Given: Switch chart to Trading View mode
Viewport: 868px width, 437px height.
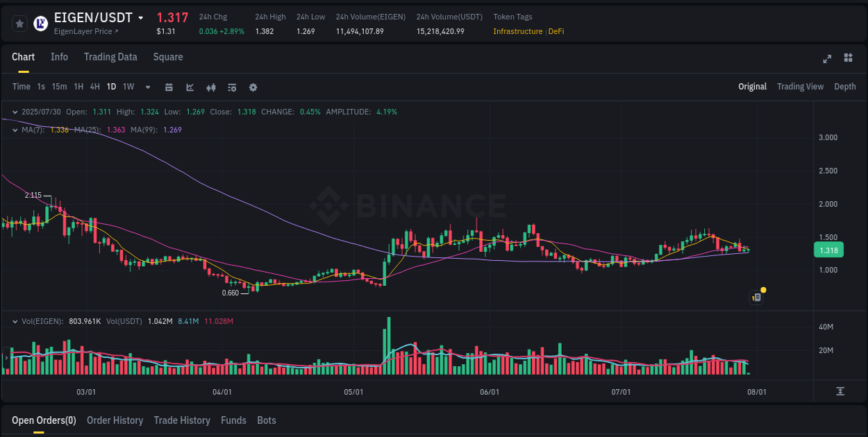Looking at the screenshot, I should (x=800, y=87).
